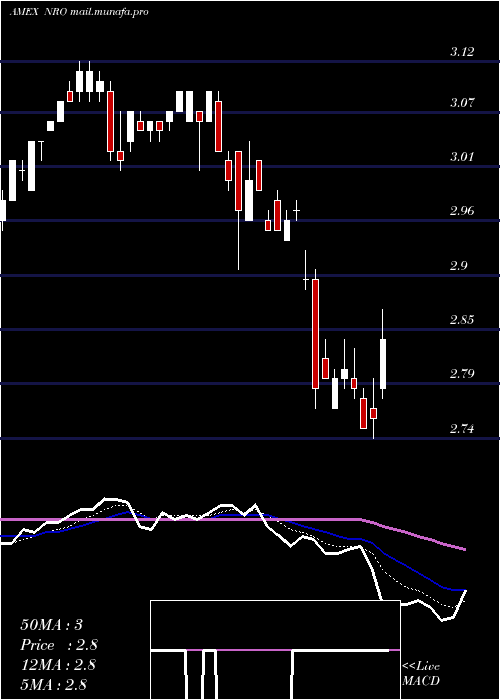This screenshot has width=500, height=700.
Task: Click the last white candle near 2.85
Action: coord(383,363)
